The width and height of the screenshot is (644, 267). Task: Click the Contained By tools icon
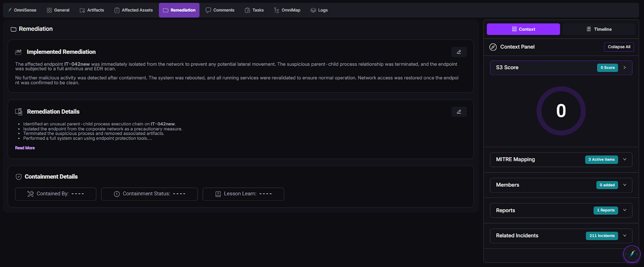31,194
